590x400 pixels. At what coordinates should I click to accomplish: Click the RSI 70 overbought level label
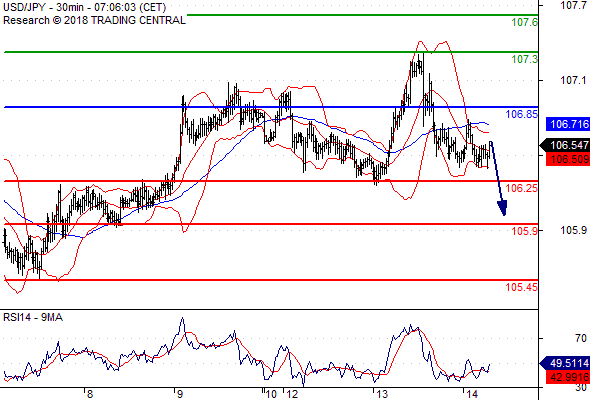point(581,338)
